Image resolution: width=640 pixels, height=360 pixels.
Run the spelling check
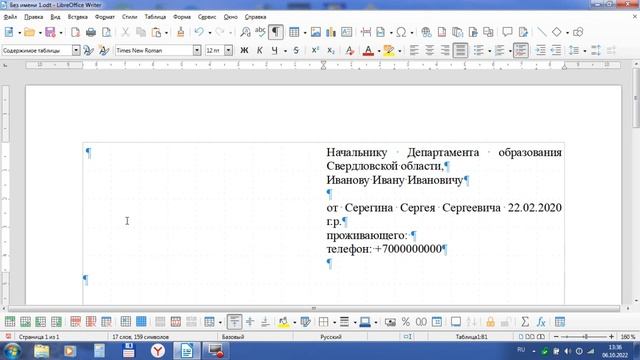(260, 32)
